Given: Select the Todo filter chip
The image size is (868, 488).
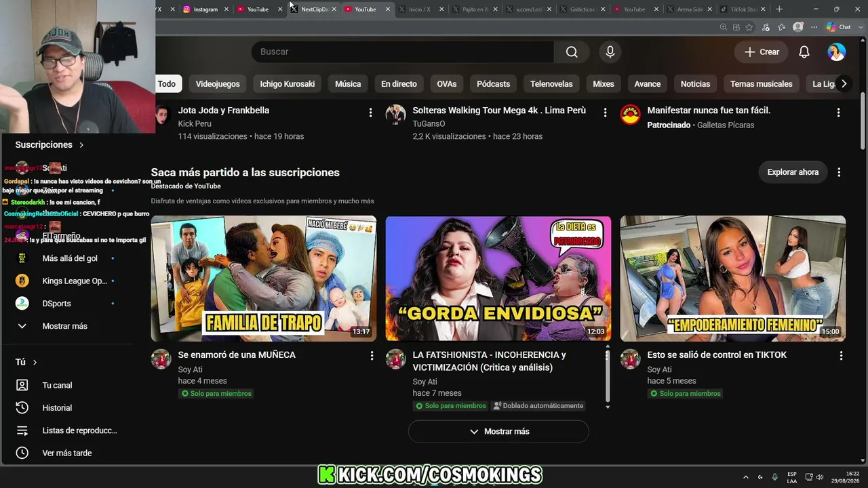Looking at the screenshot, I should click(167, 84).
